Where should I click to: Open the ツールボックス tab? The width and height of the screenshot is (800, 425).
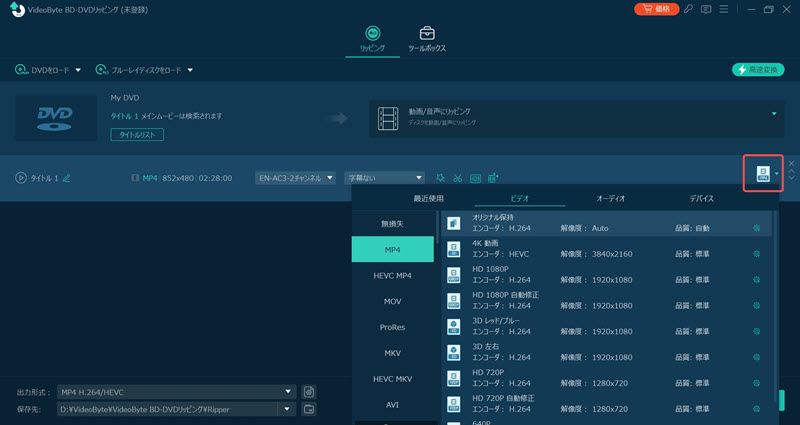[427, 38]
